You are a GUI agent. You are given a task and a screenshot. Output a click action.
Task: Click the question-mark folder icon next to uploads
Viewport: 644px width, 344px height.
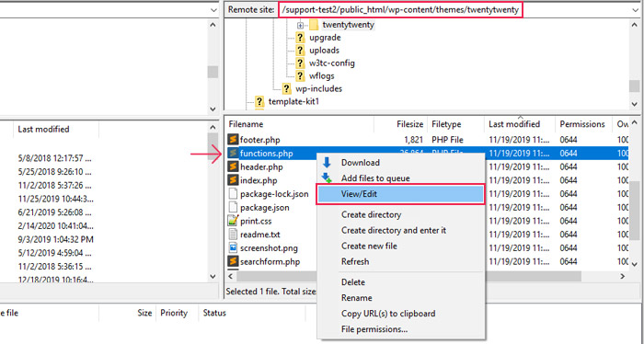[300, 50]
